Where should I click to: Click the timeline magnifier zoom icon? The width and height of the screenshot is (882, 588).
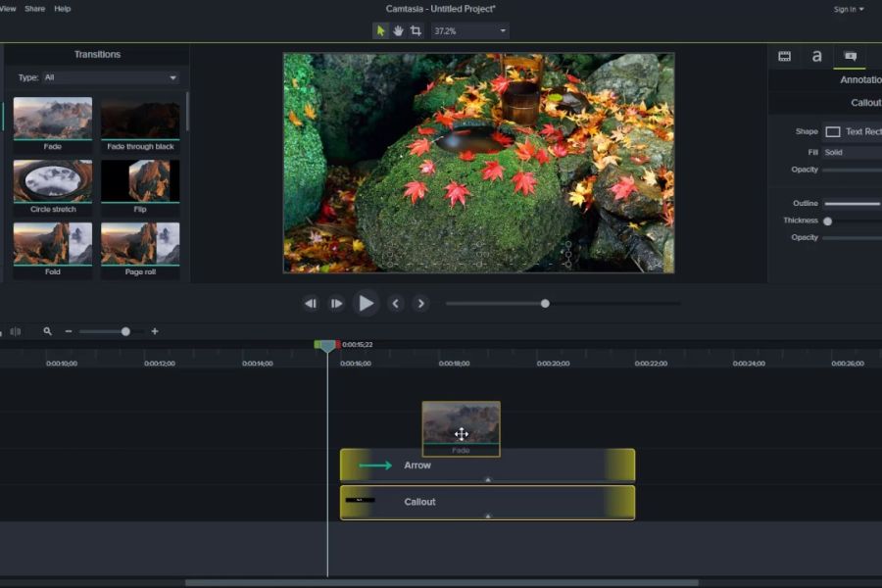[x=48, y=332]
